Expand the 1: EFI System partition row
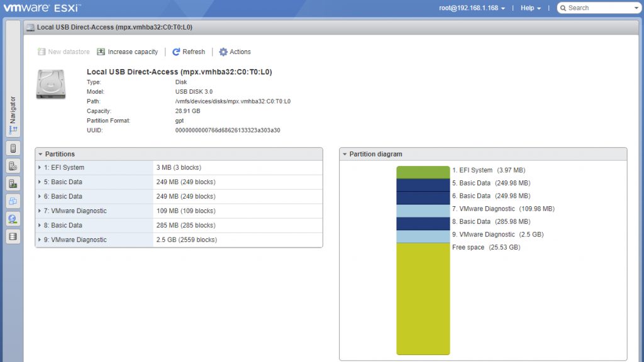The height and width of the screenshot is (362, 644). 40,168
